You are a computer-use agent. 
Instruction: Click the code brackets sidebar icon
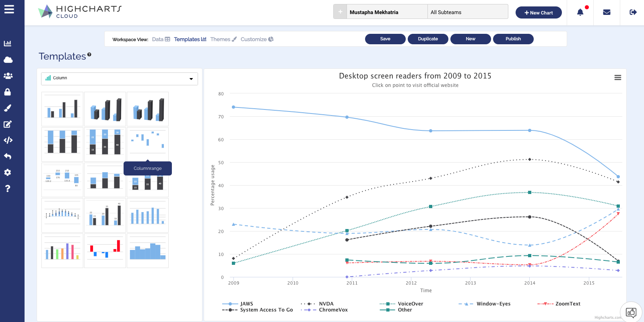[8, 140]
